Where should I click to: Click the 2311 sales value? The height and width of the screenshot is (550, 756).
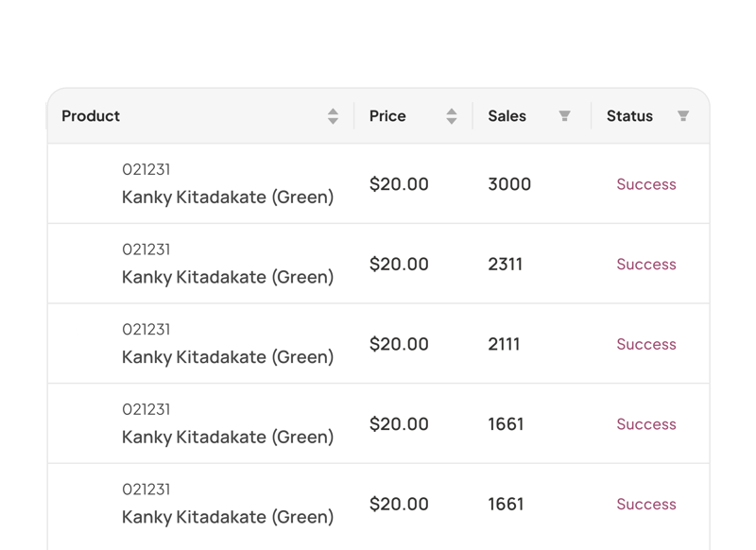tap(505, 265)
